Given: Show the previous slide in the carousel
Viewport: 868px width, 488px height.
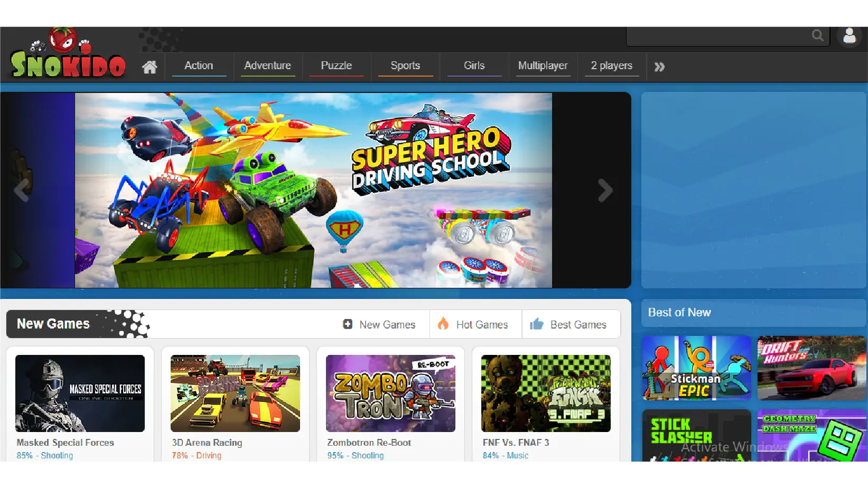Looking at the screenshot, I should point(22,191).
